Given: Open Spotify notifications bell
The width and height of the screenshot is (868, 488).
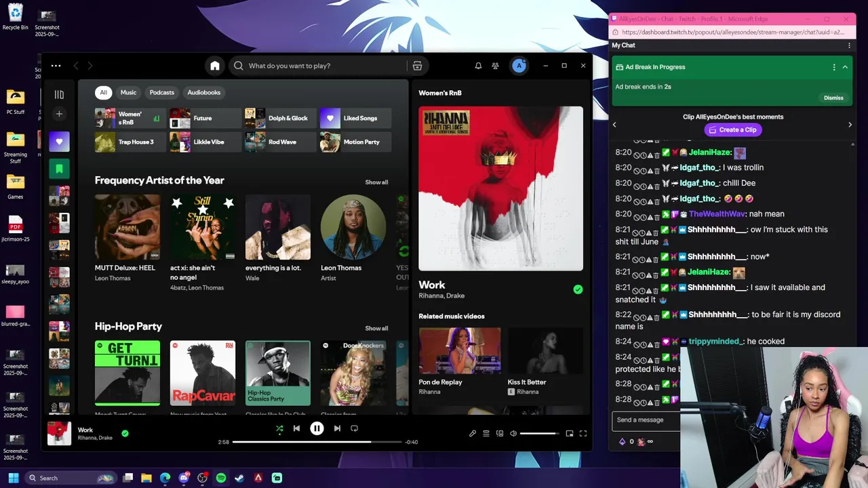Looking at the screenshot, I should point(478,66).
